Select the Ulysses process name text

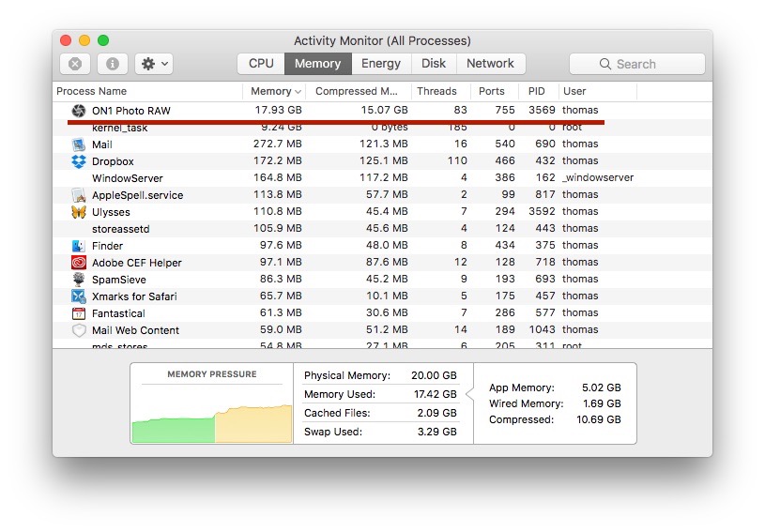click(111, 212)
